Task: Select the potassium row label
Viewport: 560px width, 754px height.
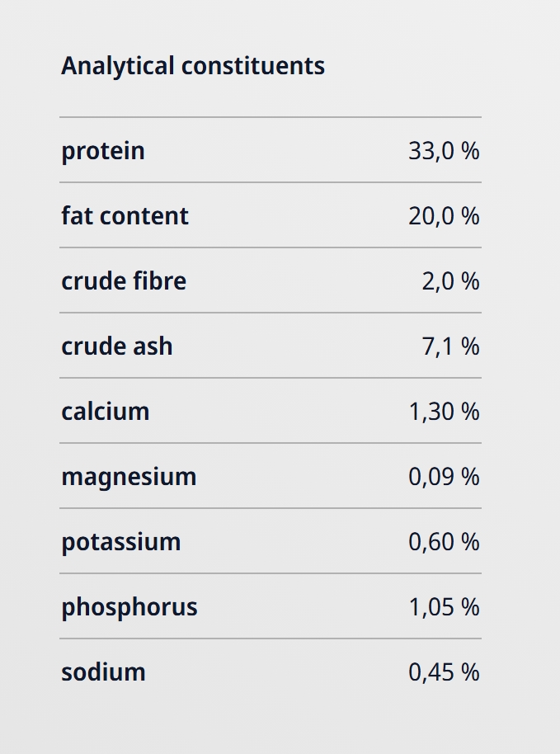Action: [x=121, y=542]
